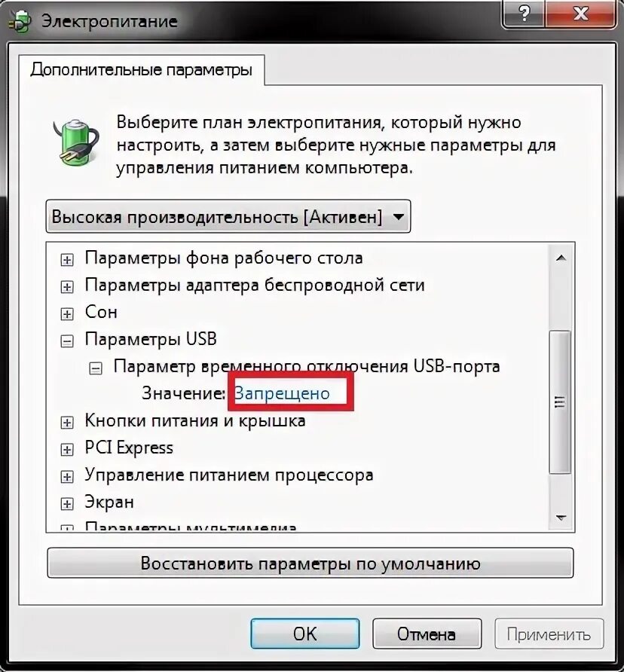Click the Электропитание title bar icon
Viewport: 624px width, 672px height.
click(20, 21)
